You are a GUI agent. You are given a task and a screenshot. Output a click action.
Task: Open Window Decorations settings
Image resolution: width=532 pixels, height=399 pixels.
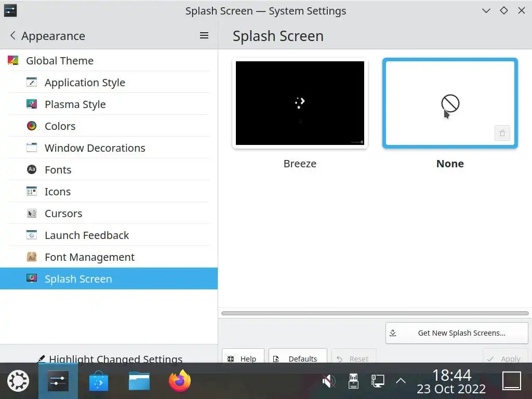[x=109, y=148]
